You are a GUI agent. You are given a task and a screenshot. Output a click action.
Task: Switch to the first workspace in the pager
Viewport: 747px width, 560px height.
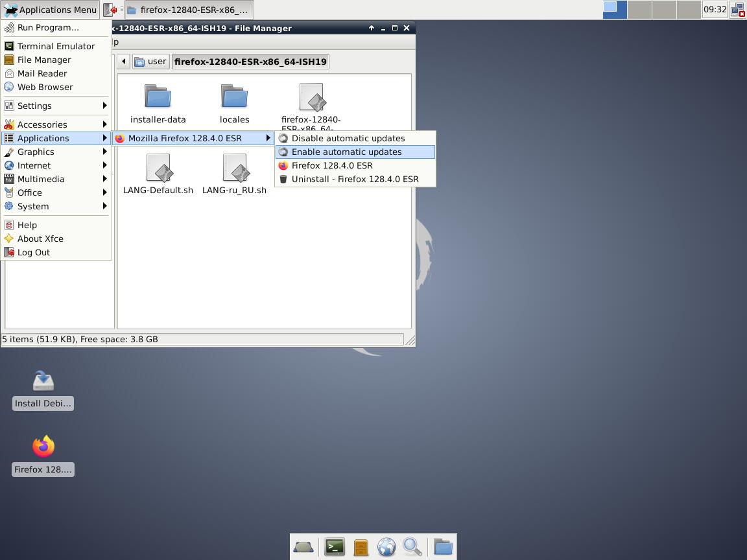(x=615, y=10)
